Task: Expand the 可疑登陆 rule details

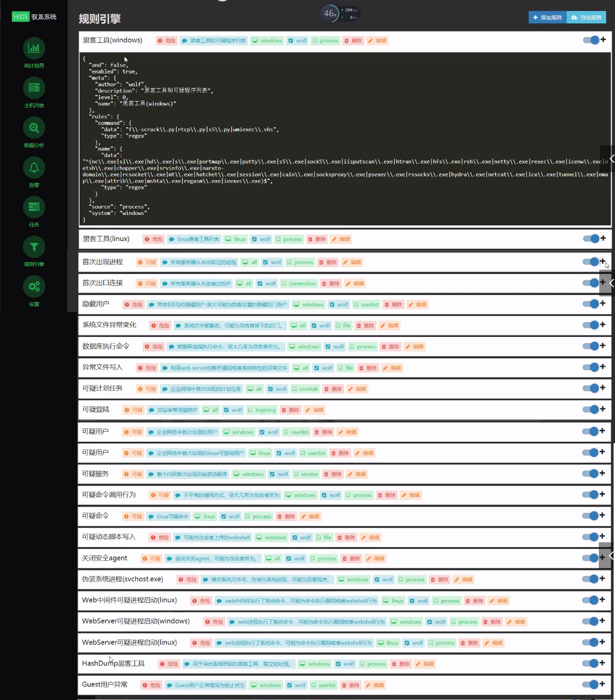Action: point(603,409)
